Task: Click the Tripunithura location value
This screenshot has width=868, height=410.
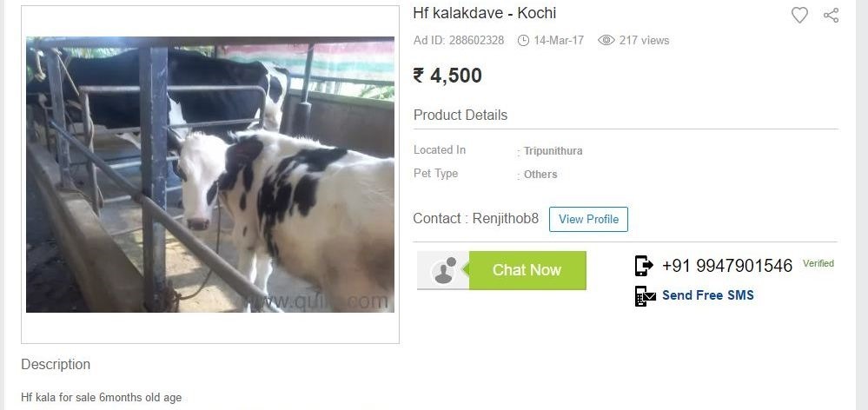Action: coord(553,151)
